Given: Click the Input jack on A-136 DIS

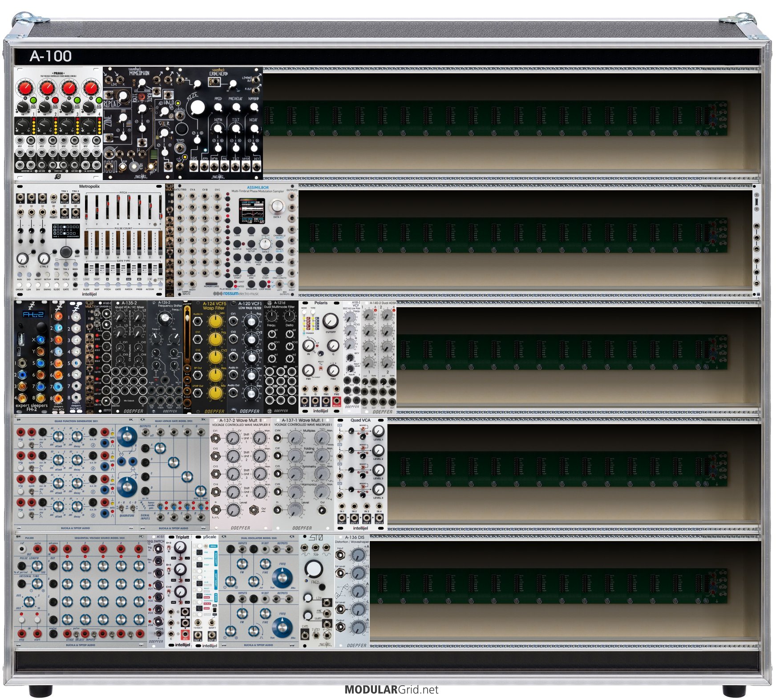Looking at the screenshot, I should point(340,555).
